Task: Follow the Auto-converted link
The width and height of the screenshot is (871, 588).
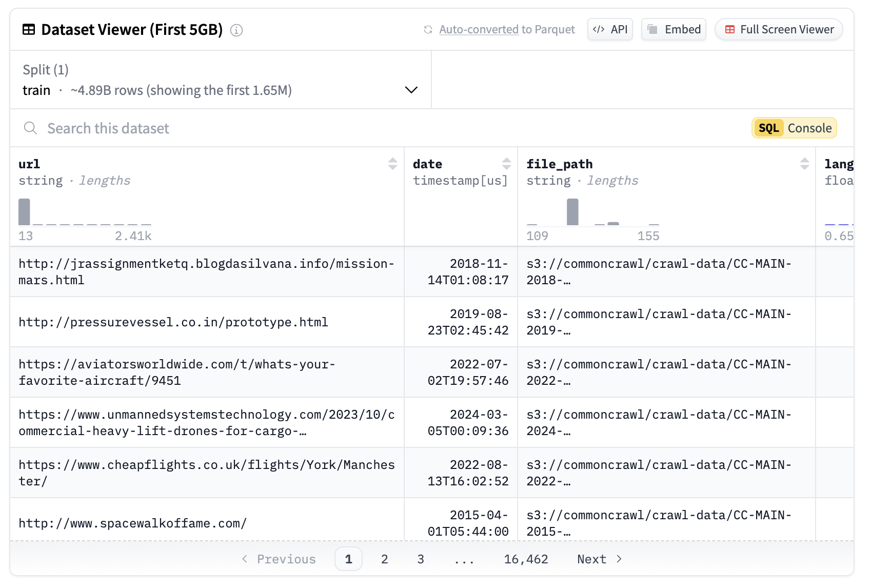Action: (479, 29)
